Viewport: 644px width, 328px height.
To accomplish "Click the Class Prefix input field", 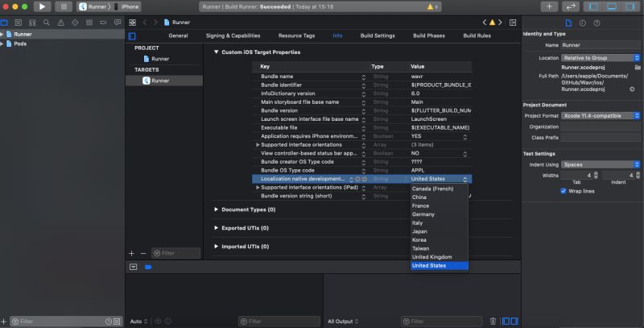I will click(x=601, y=138).
